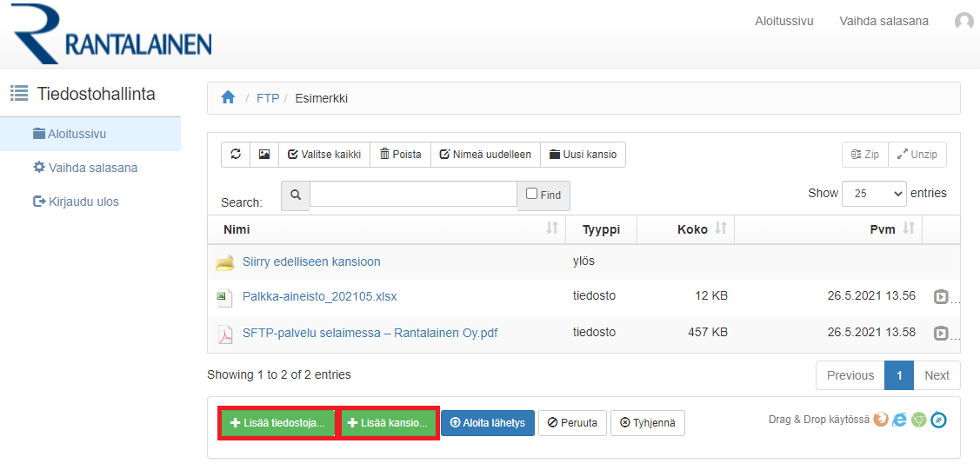
Task: Click the home icon in breadcrumb
Action: coord(228,98)
